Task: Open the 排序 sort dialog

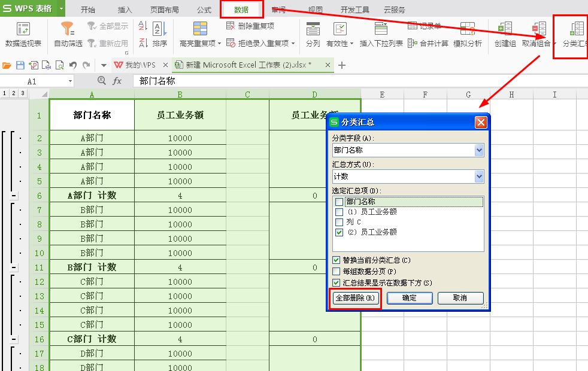Action: [x=160, y=35]
